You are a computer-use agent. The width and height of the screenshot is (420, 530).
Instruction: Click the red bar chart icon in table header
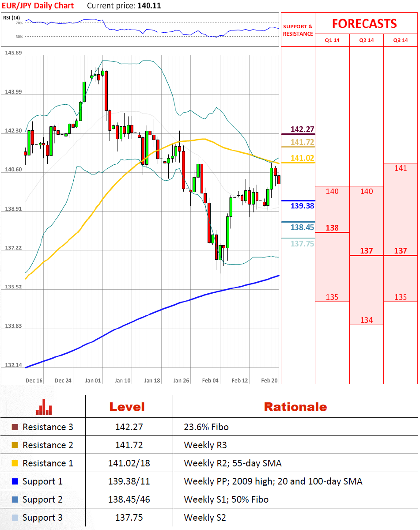point(44,407)
